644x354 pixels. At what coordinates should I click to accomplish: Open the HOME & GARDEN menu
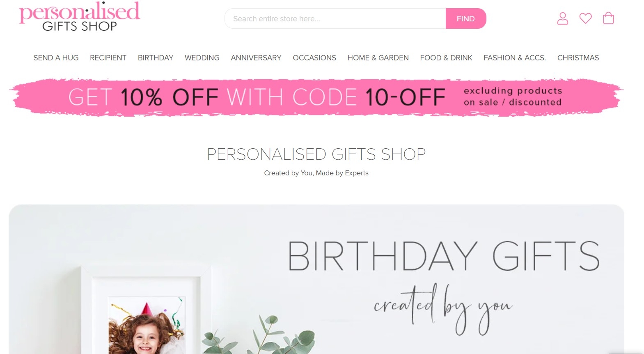coord(378,58)
